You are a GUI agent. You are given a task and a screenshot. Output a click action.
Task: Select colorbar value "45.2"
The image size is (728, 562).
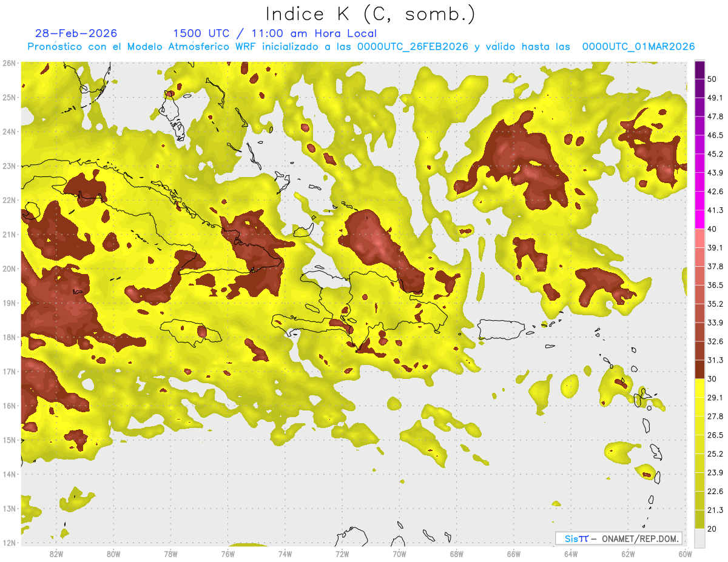click(x=715, y=154)
